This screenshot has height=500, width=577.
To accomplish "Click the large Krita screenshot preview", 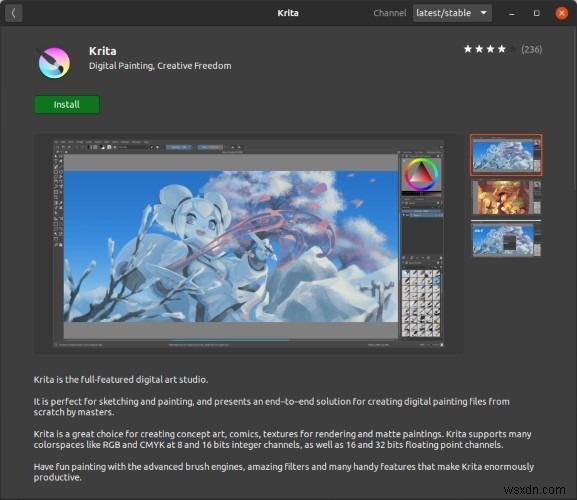I will coord(249,244).
